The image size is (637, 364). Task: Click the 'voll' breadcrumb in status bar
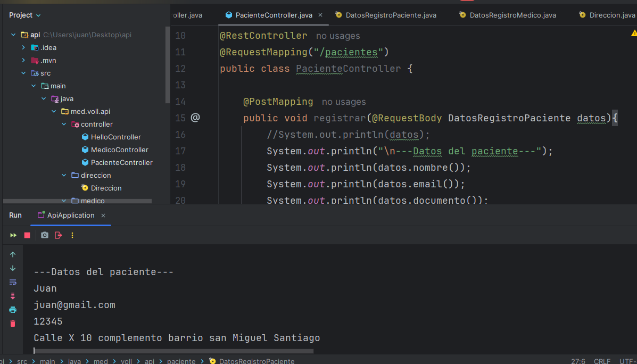127,361
